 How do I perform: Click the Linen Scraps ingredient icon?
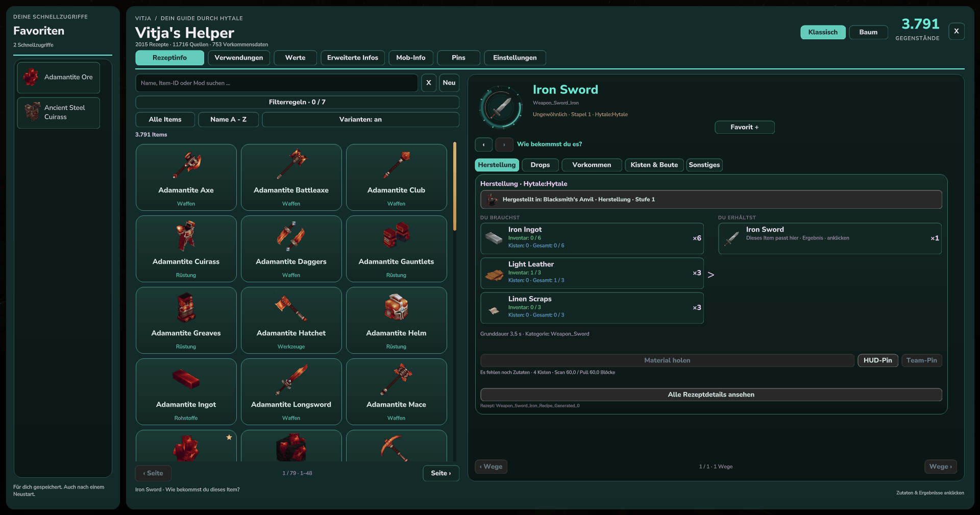(x=494, y=310)
